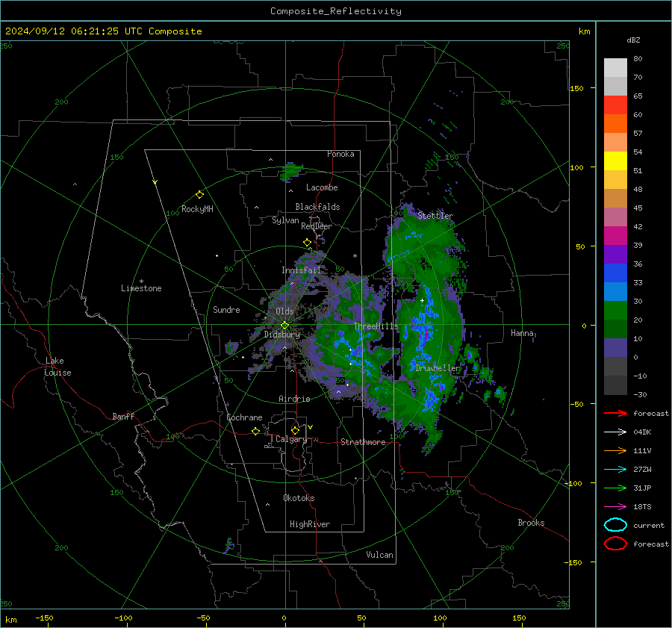The height and width of the screenshot is (628, 672).
Task: Select the yellow diamond marker above Calgary label
Action: tap(295, 430)
